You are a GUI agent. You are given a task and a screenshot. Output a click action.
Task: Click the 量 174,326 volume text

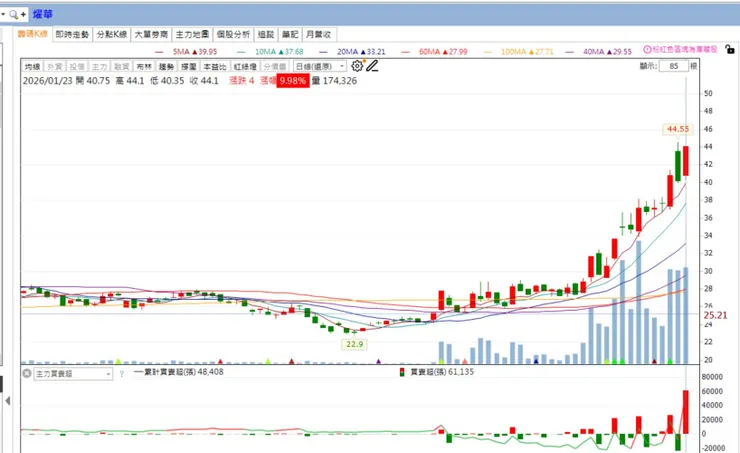[x=334, y=81]
